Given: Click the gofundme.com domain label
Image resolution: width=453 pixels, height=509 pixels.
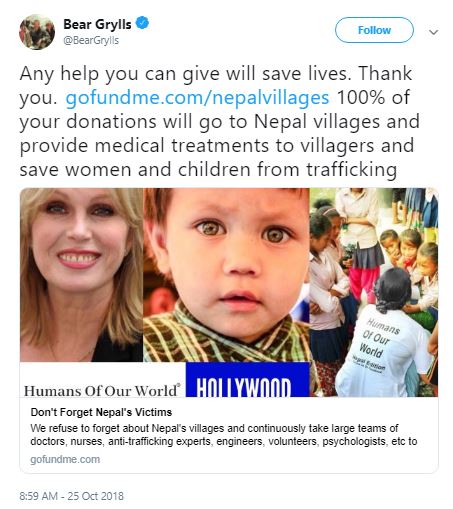Looking at the screenshot, I should tap(65, 459).
